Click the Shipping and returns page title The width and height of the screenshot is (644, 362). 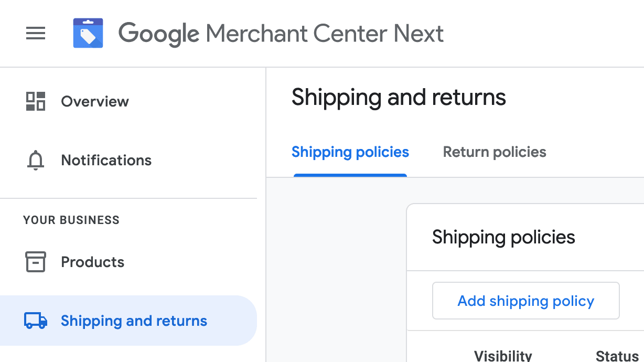399,97
